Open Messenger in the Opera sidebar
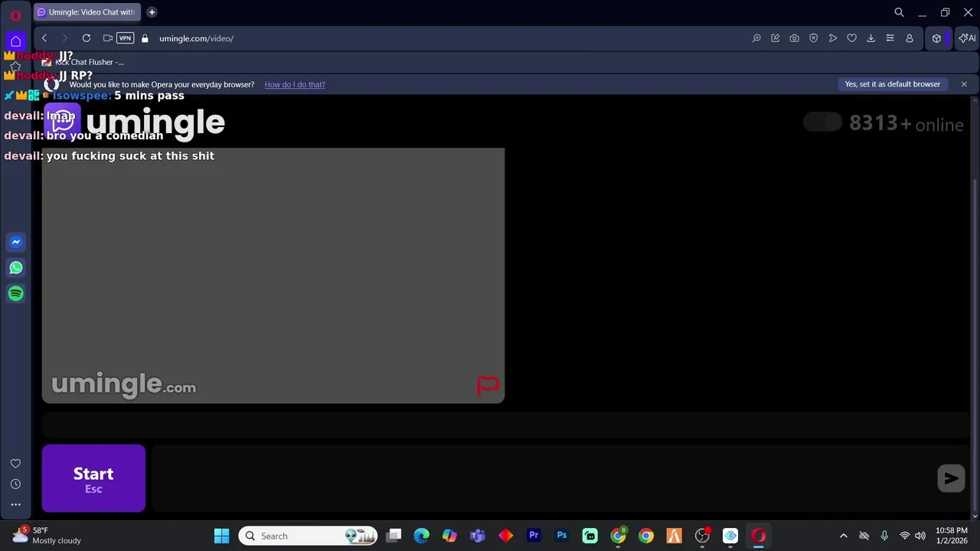 [16, 242]
